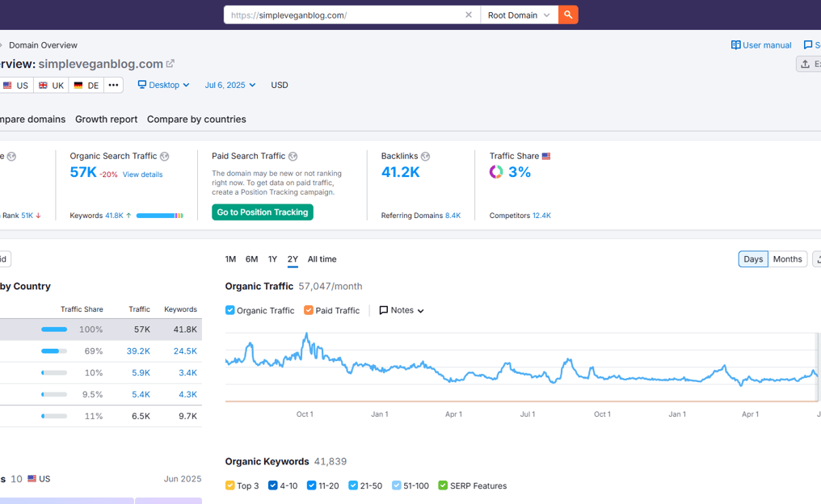The width and height of the screenshot is (821, 504).
Task: Click the organic traffic line chart peak
Action: click(x=307, y=334)
